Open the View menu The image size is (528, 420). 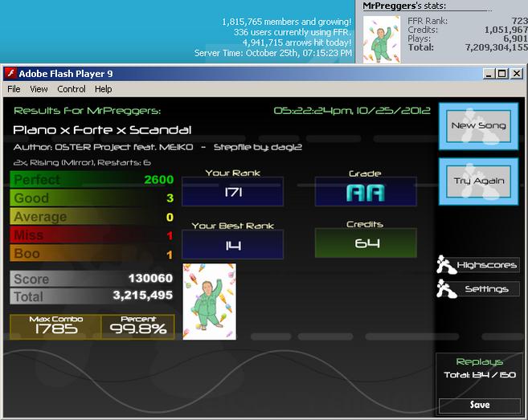tap(39, 89)
